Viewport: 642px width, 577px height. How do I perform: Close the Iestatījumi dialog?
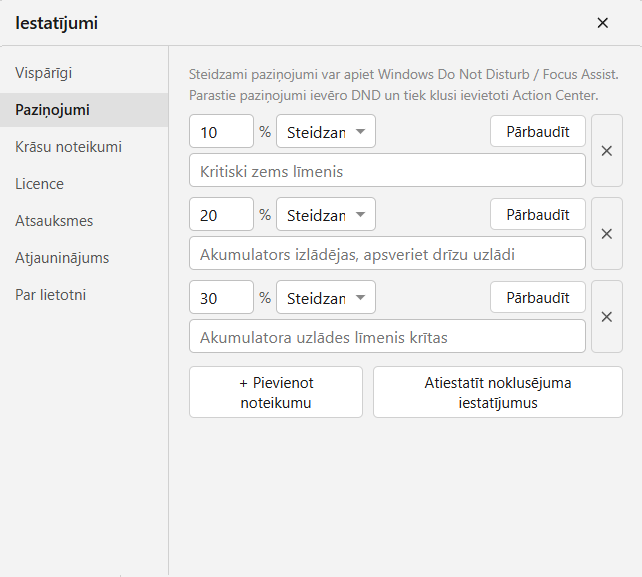coord(603,23)
